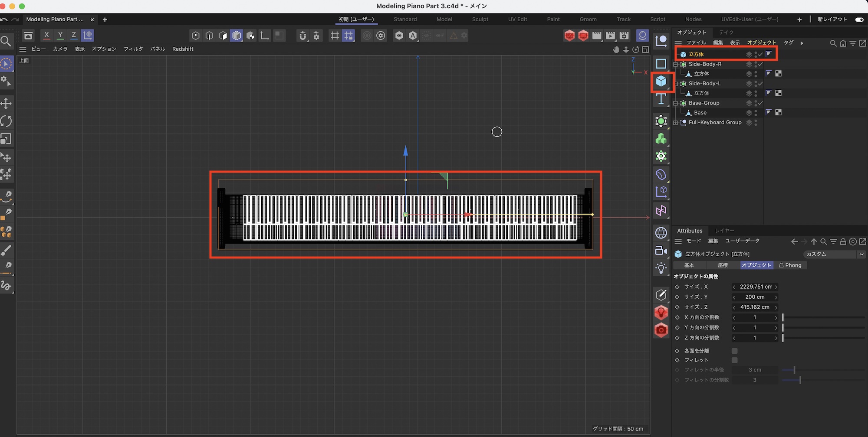The image size is (868, 437).
Task: Toggle the 新レイアウト switch
Action: tap(859, 20)
